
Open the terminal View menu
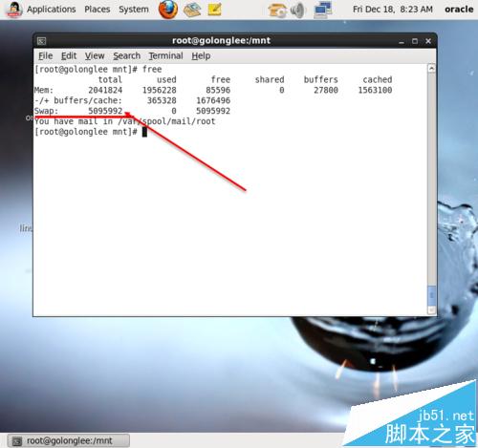[95, 55]
